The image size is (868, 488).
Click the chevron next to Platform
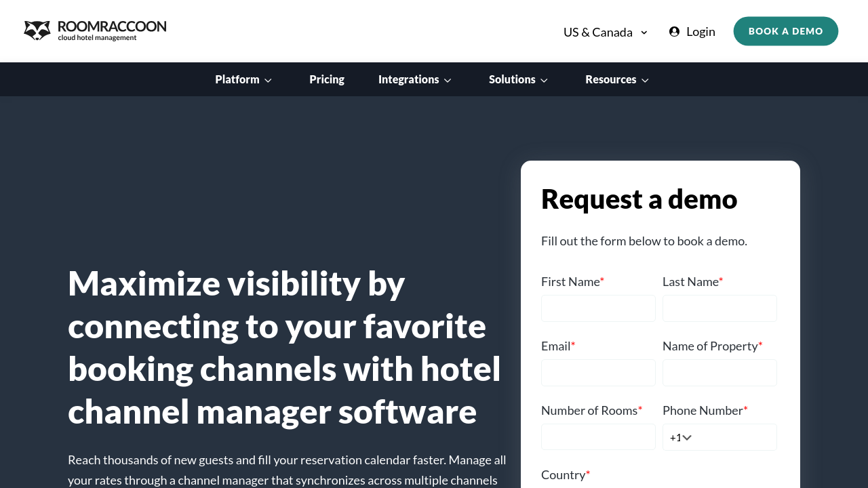click(268, 81)
